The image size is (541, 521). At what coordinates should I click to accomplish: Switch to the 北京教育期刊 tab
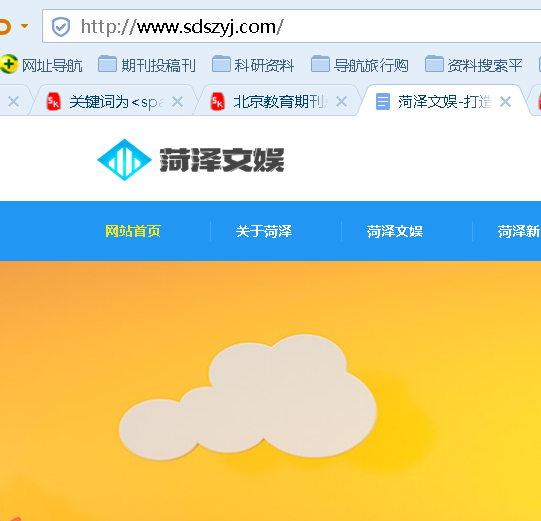tap(269, 102)
